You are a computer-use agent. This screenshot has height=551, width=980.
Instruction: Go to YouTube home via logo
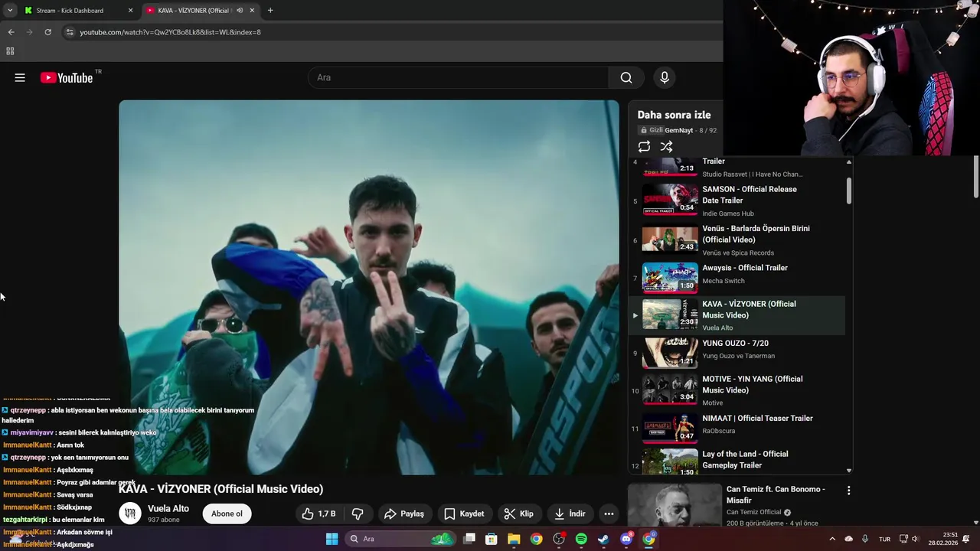point(67,77)
